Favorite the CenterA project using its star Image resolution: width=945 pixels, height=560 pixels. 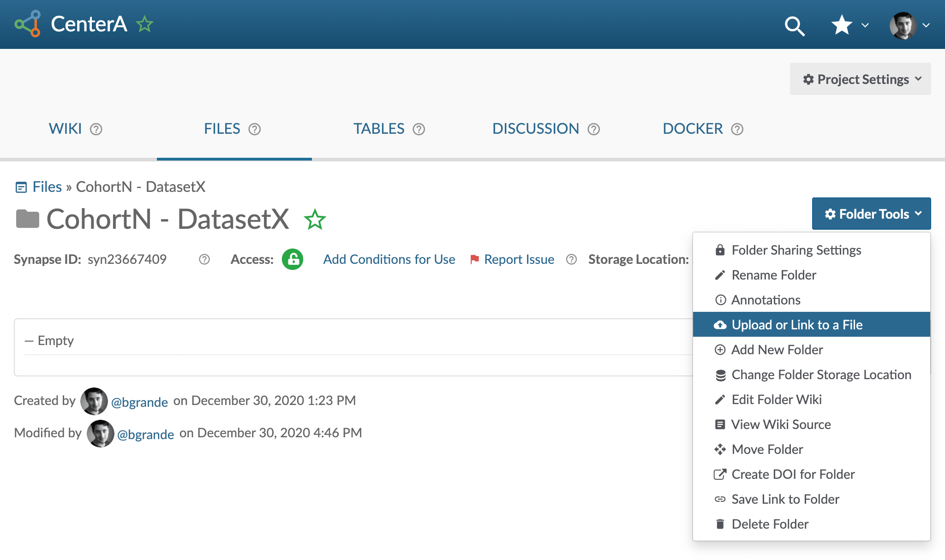tap(144, 24)
